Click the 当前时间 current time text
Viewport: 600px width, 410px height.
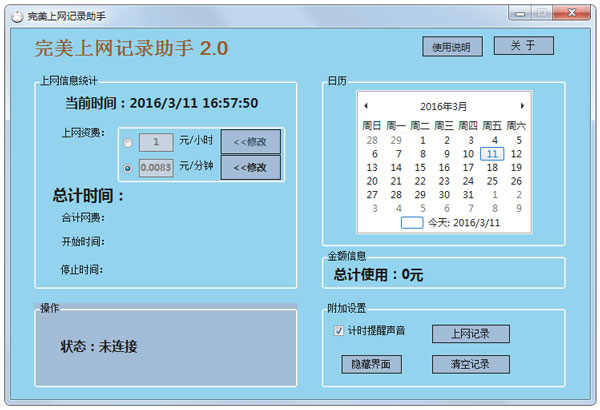(x=161, y=103)
